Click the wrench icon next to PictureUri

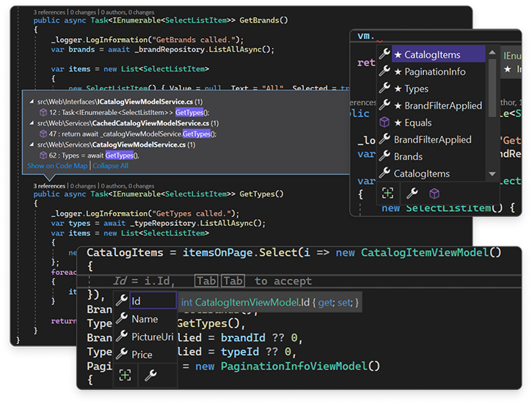122,337
